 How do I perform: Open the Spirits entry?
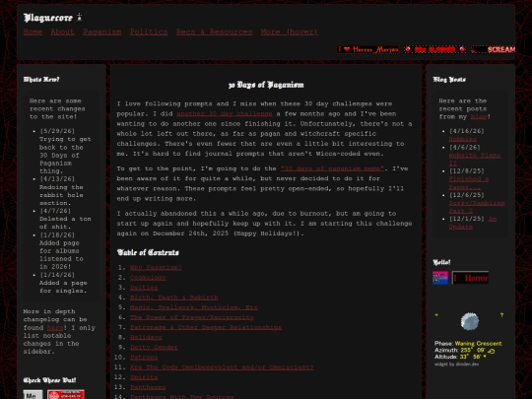(144, 377)
